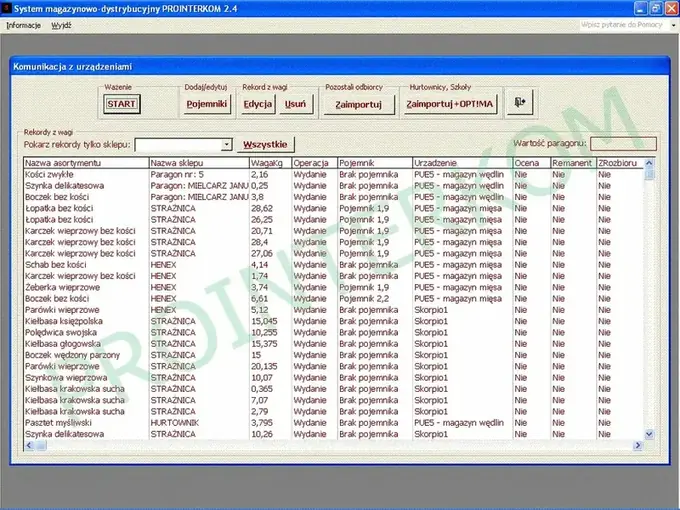Click the Wartość paragonu field
This screenshot has height=510, width=680.
pyautogui.click(x=623, y=144)
